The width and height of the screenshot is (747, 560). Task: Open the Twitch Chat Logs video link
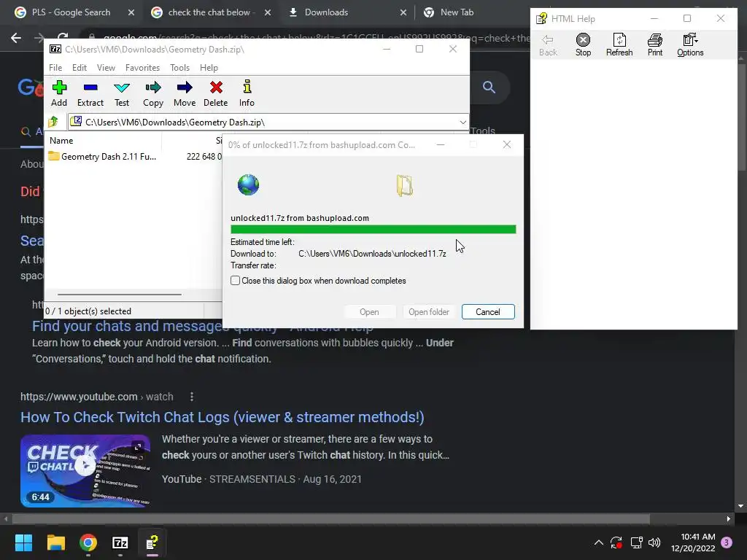tap(222, 417)
